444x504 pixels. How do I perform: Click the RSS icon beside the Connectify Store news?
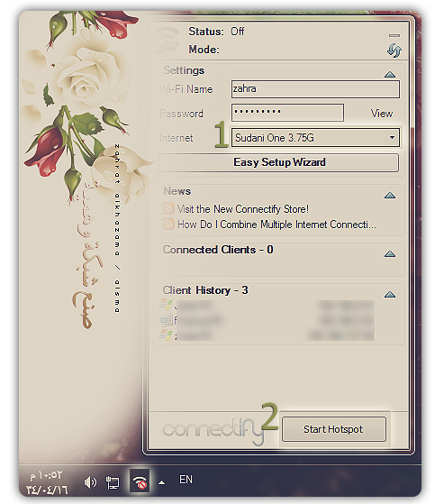(168, 208)
